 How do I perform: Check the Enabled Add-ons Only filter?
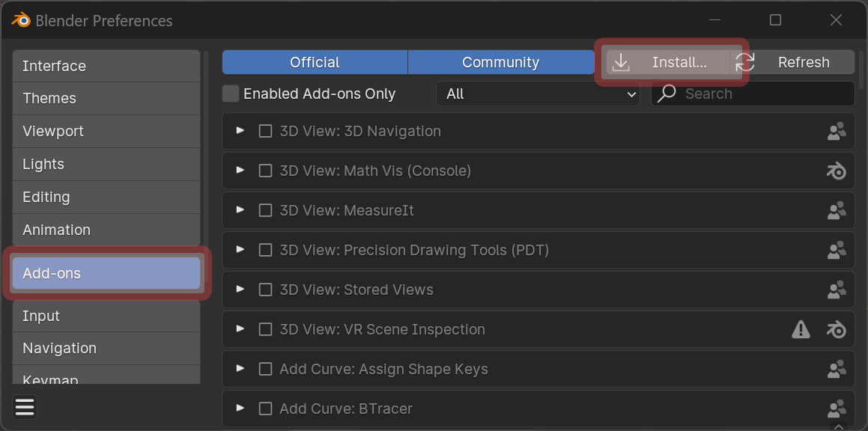pos(230,94)
